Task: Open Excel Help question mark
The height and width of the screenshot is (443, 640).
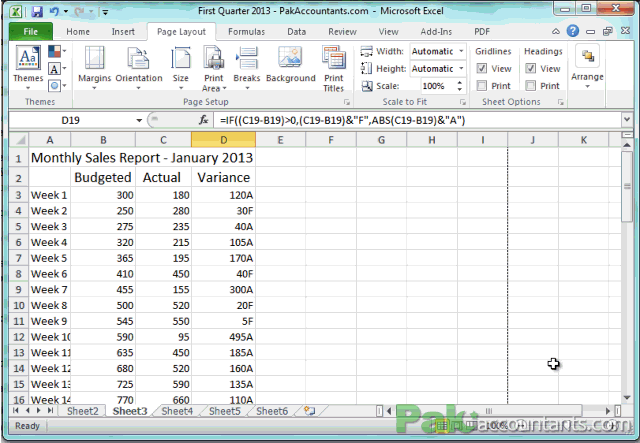Action: 573,31
